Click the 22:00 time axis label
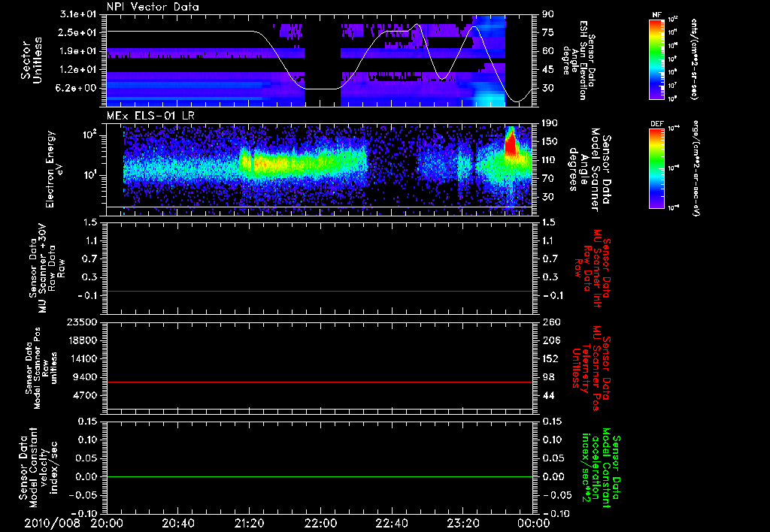 (320, 523)
